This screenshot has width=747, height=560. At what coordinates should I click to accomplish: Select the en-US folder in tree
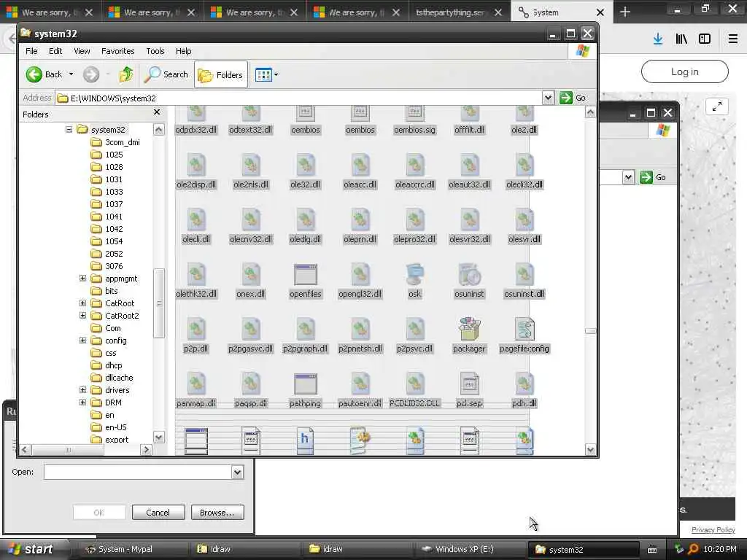[109, 427]
